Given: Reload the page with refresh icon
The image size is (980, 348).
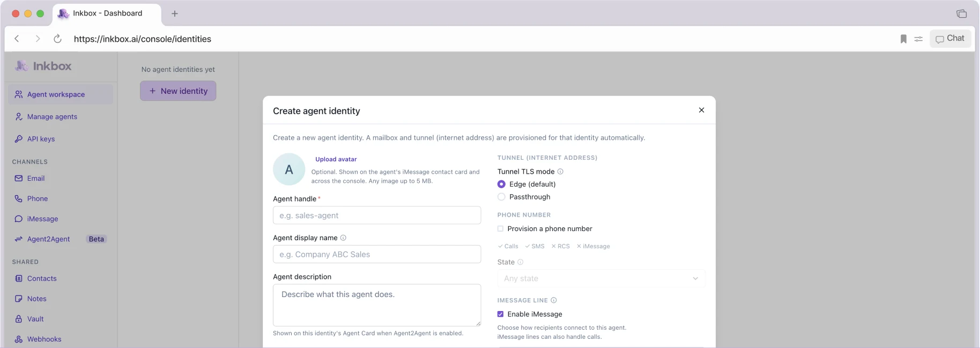Looking at the screenshot, I should [x=57, y=39].
